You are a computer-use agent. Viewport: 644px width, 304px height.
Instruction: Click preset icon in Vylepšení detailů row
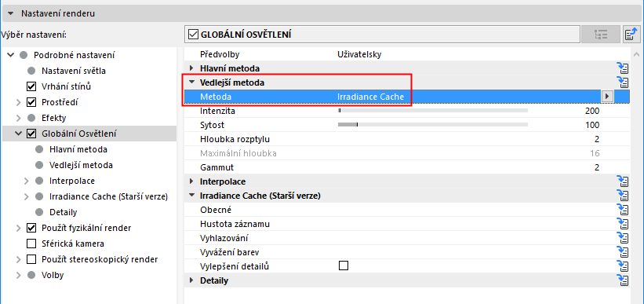(624, 266)
